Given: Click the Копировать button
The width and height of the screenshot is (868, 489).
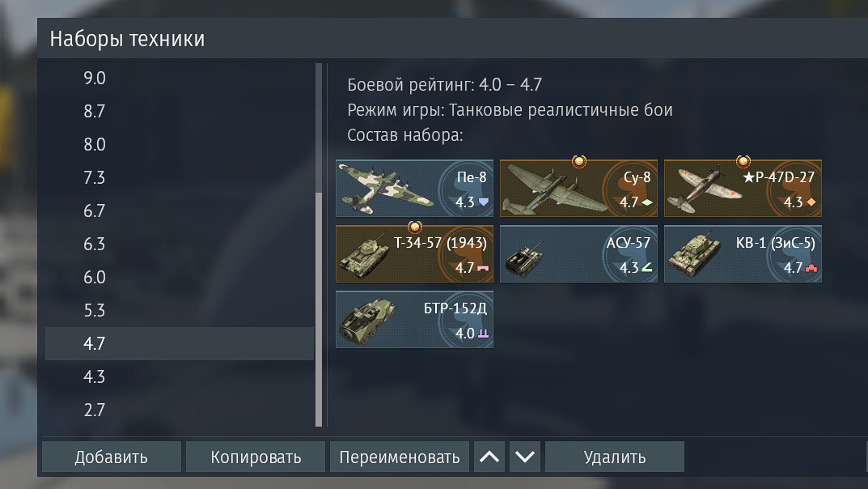Looking at the screenshot, I should tap(255, 457).
